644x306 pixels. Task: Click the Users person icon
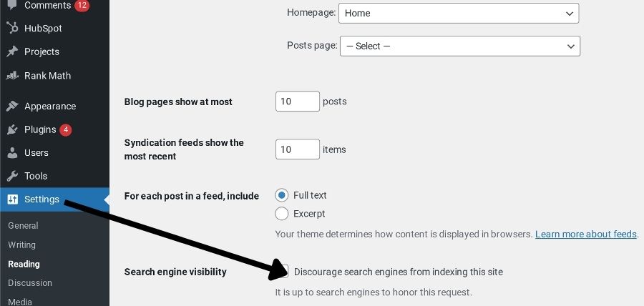(12, 152)
